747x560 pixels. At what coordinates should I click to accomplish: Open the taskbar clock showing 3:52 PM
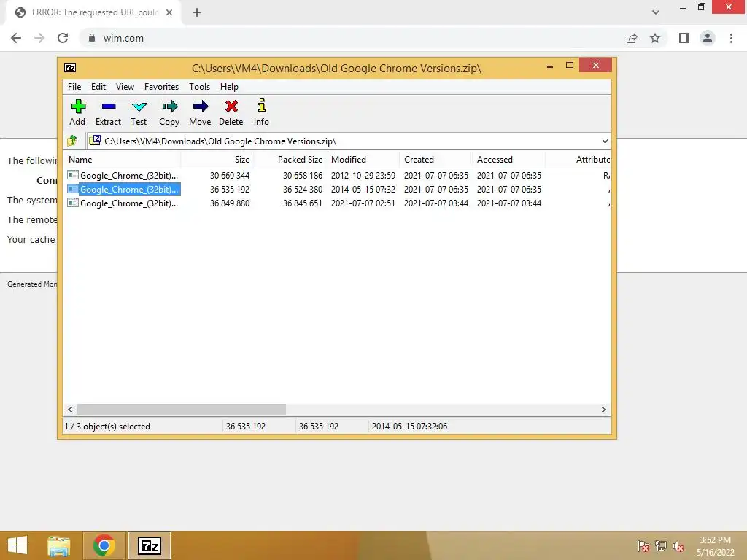[x=715, y=546]
